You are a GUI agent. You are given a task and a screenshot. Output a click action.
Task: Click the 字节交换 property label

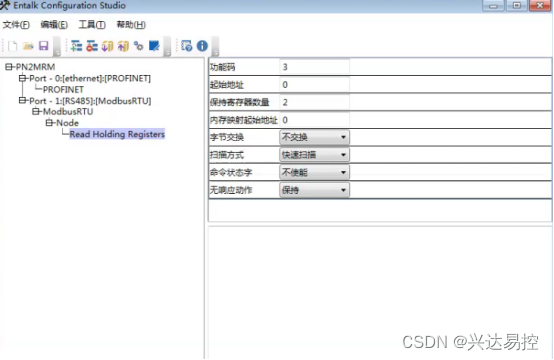click(227, 137)
